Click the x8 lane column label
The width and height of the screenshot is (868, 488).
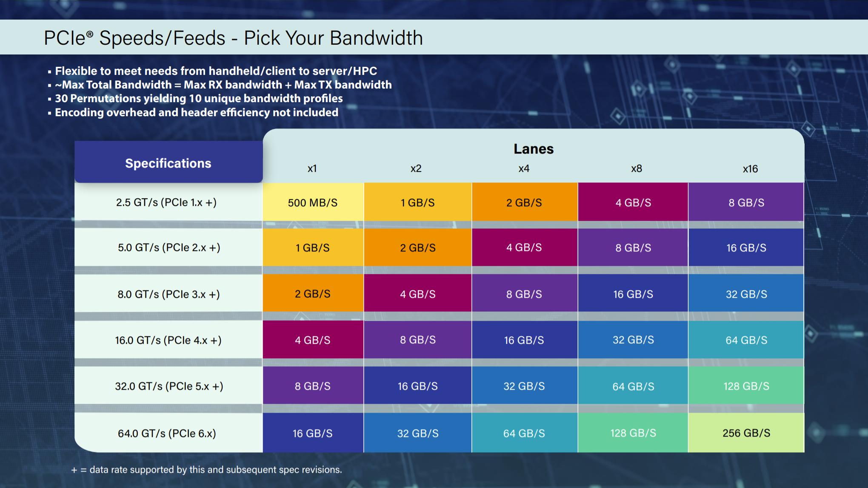[x=637, y=168]
